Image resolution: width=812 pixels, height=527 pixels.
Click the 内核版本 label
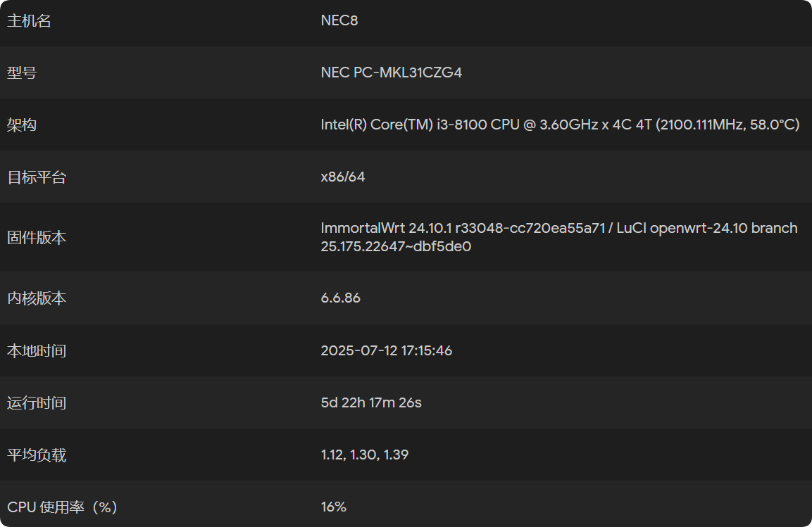pyautogui.click(x=37, y=298)
